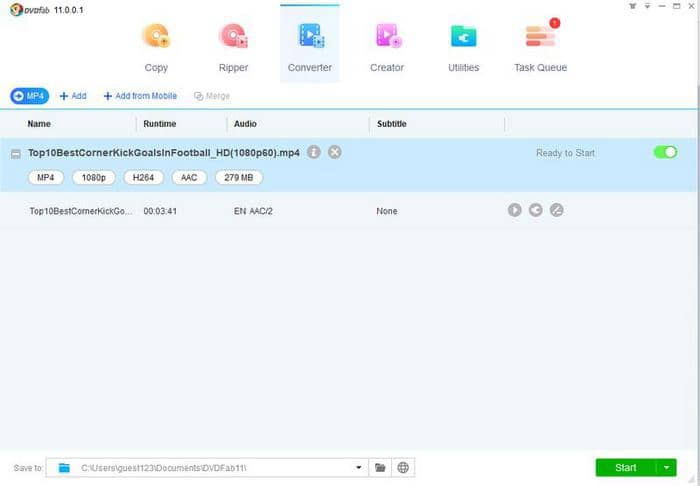Open the Start button dropdown arrow
The width and height of the screenshot is (700, 486).
pyautogui.click(x=667, y=468)
